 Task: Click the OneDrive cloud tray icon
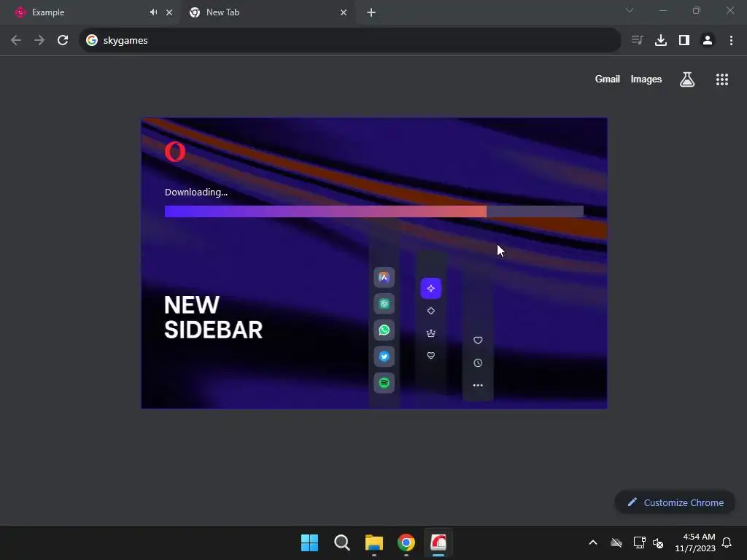point(616,542)
